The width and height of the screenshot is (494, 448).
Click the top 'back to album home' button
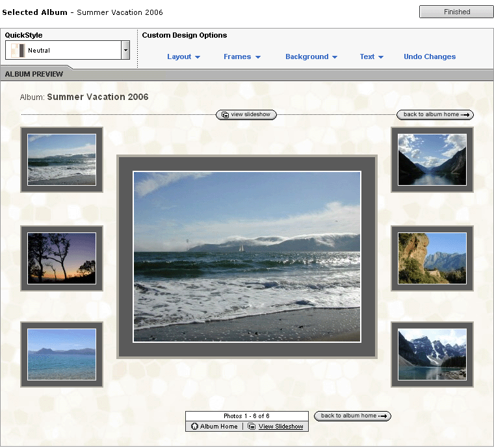pyautogui.click(x=435, y=114)
